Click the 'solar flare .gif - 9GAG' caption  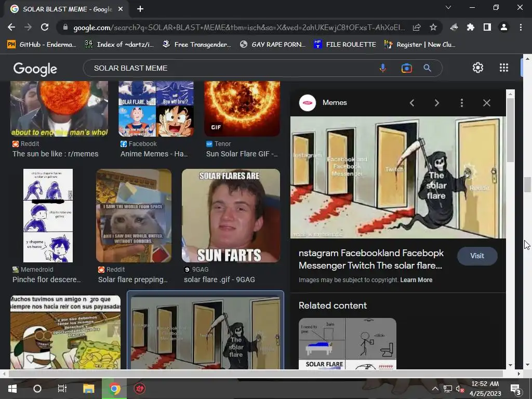coord(219,280)
